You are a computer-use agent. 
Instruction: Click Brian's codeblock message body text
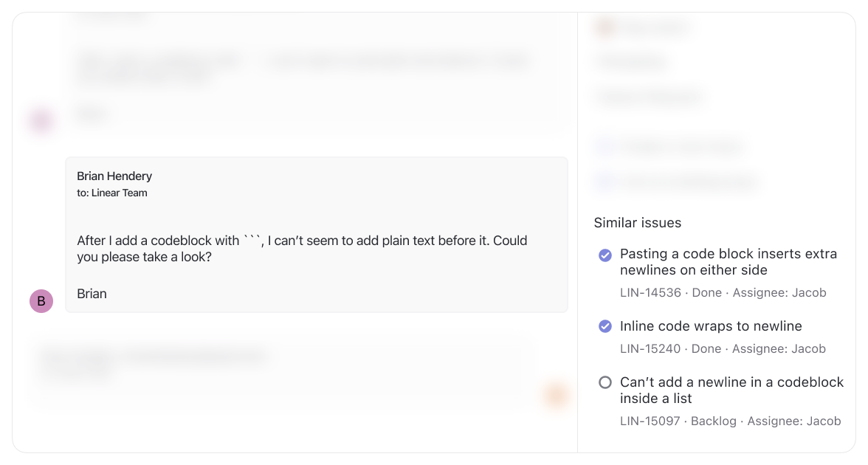(302, 249)
